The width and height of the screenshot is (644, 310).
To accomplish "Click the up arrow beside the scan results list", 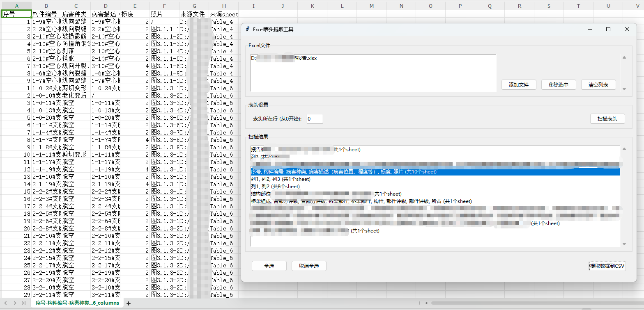I will (624, 149).
